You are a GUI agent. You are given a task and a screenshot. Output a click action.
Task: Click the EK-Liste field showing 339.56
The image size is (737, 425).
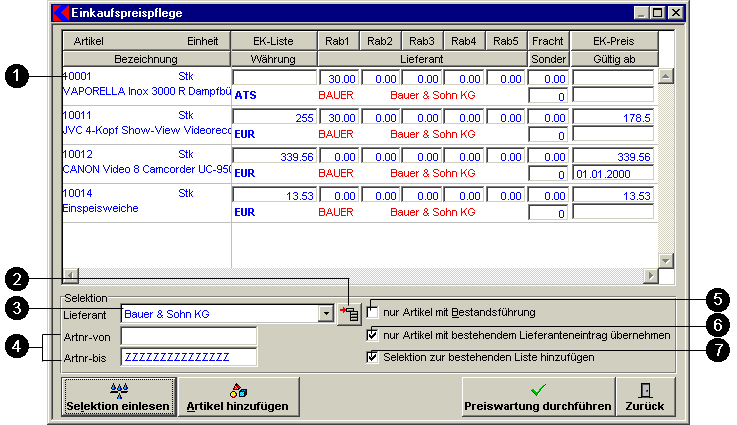click(x=274, y=157)
